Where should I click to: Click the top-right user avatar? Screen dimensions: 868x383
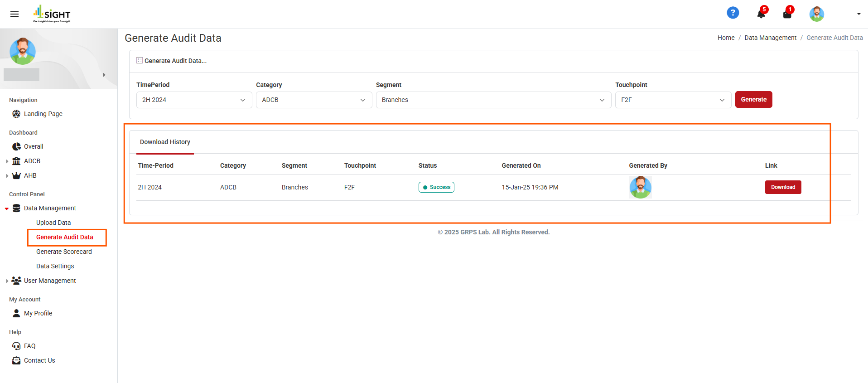tap(816, 14)
